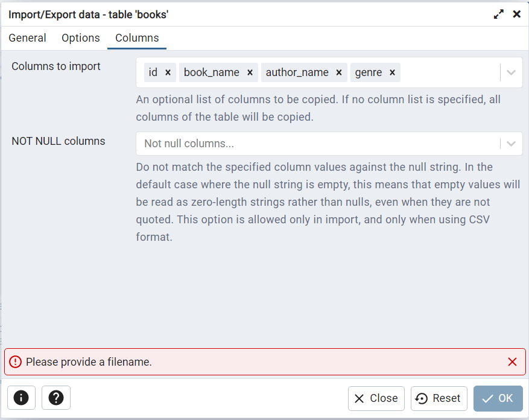Remove the author_name column tag
Screen dimensions: 529x420
click(339, 72)
